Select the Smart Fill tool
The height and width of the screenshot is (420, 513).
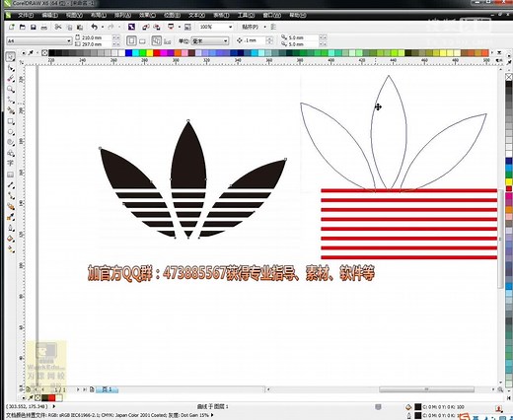(11, 110)
